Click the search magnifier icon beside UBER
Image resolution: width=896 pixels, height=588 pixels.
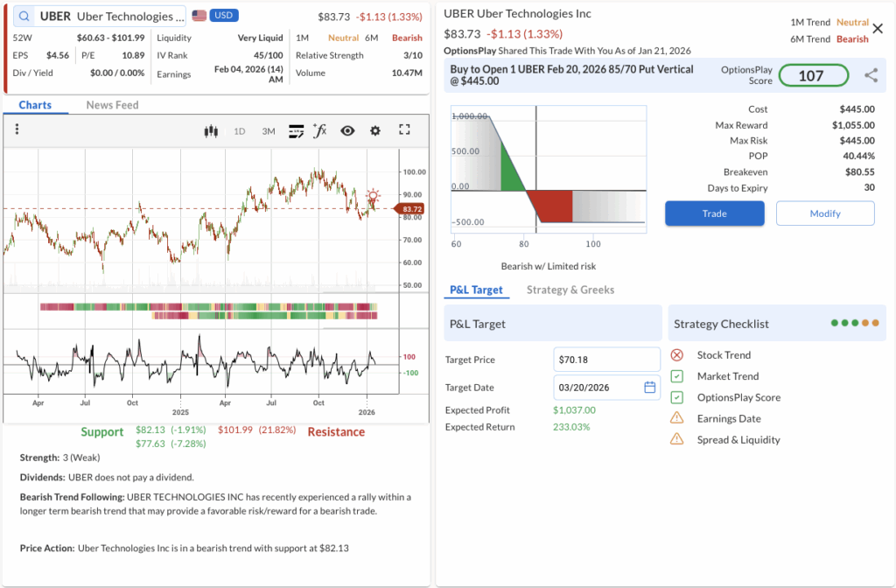(24, 17)
